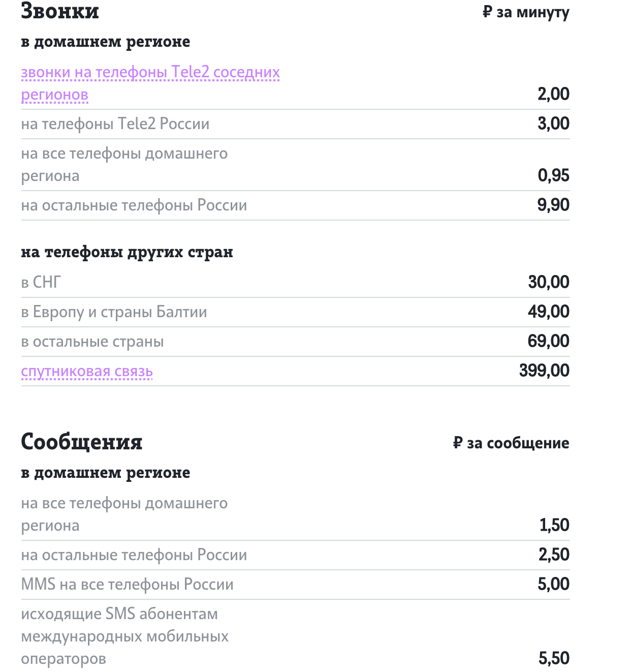Click the 'Звонки' section heading
Viewport: 631px width, 672px height.
coord(60,11)
